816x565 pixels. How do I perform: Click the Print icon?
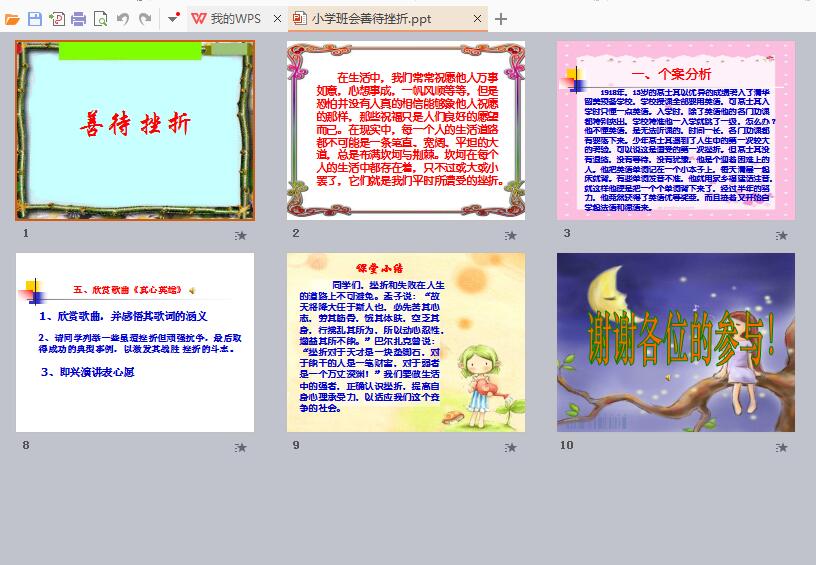click(79, 20)
